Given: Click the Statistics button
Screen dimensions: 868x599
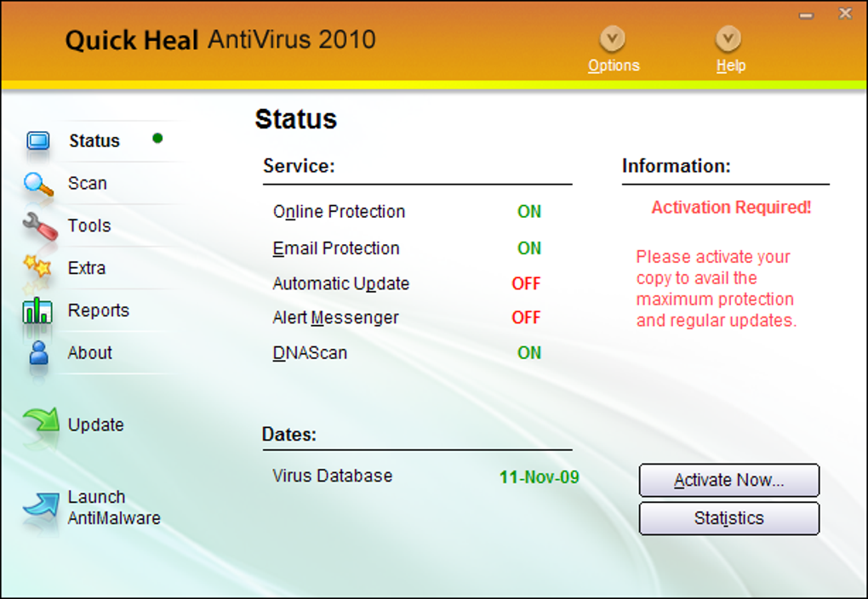Looking at the screenshot, I should [729, 518].
